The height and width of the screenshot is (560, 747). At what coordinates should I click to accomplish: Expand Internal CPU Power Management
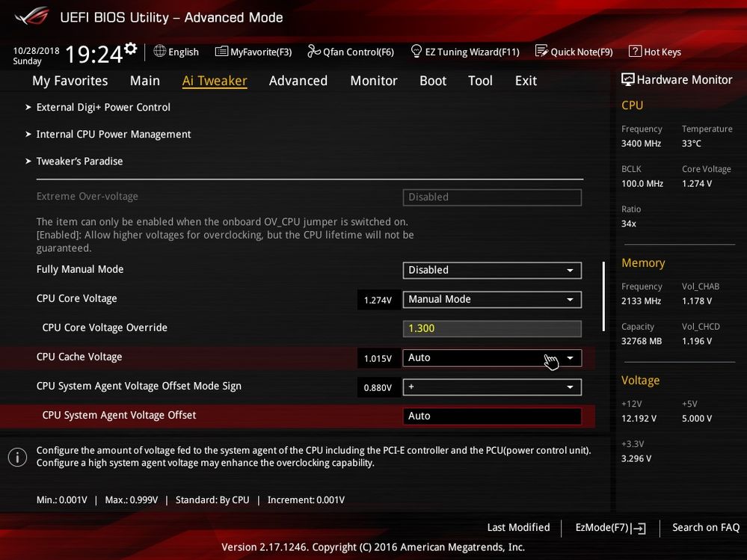click(114, 135)
